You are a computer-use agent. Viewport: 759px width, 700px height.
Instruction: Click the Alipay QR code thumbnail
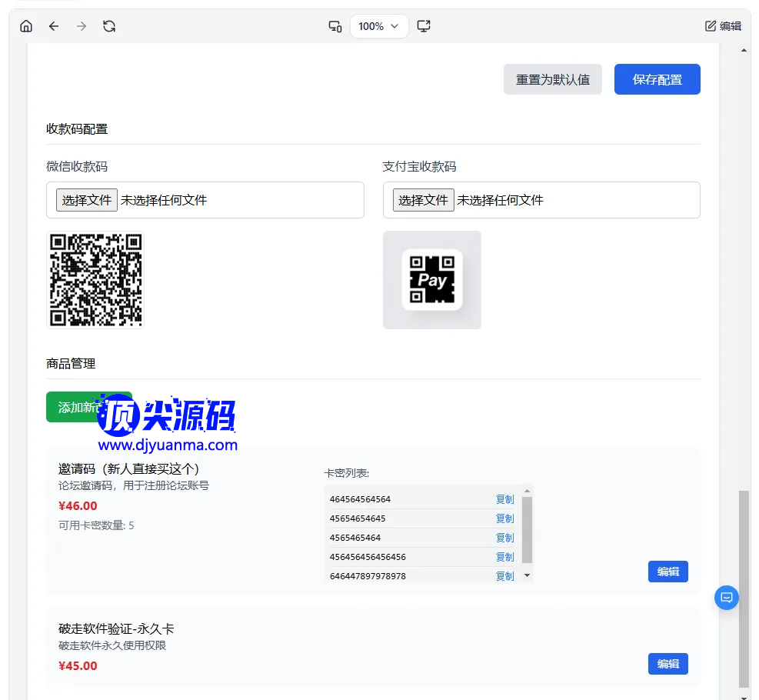point(432,280)
